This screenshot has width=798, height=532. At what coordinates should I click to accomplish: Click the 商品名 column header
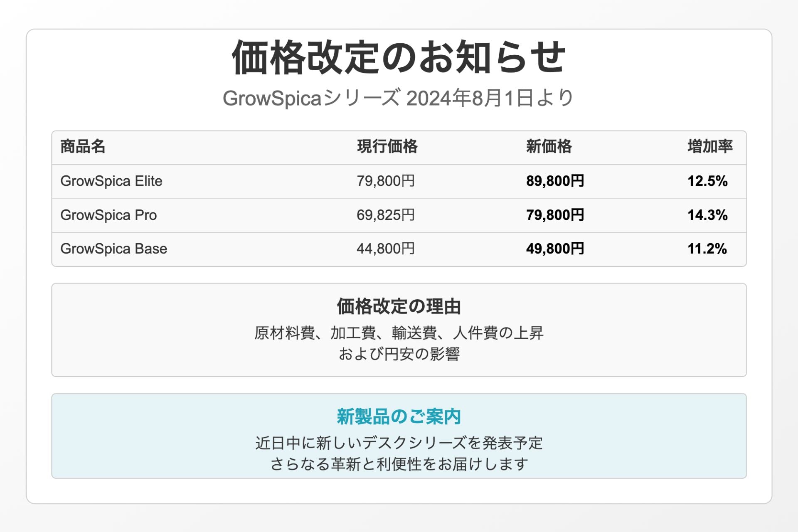pos(83,147)
